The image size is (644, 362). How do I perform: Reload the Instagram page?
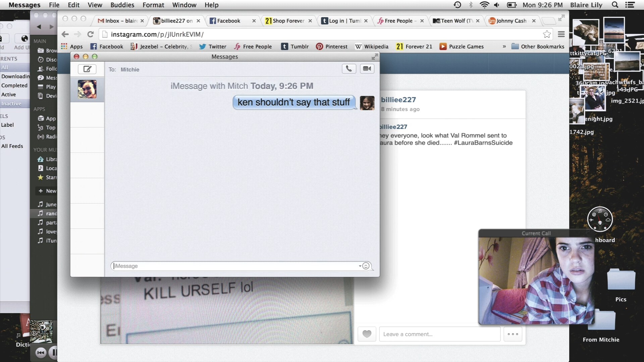pyautogui.click(x=90, y=34)
